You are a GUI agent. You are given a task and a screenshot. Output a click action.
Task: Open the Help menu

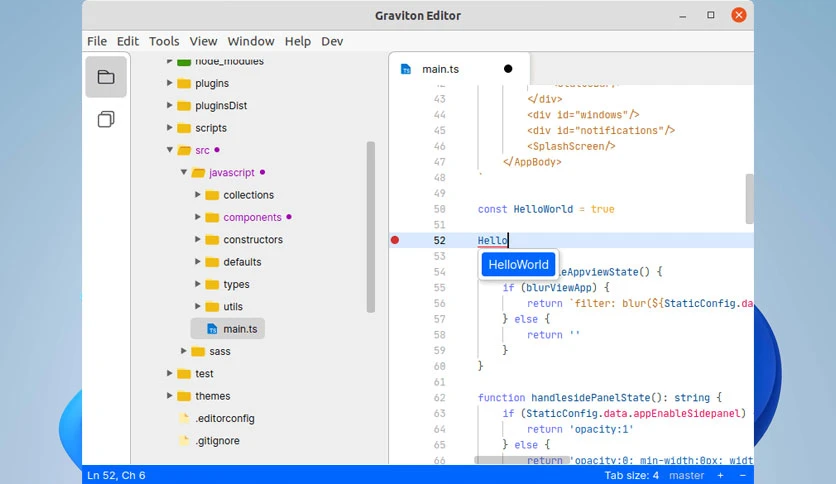pyautogui.click(x=298, y=41)
